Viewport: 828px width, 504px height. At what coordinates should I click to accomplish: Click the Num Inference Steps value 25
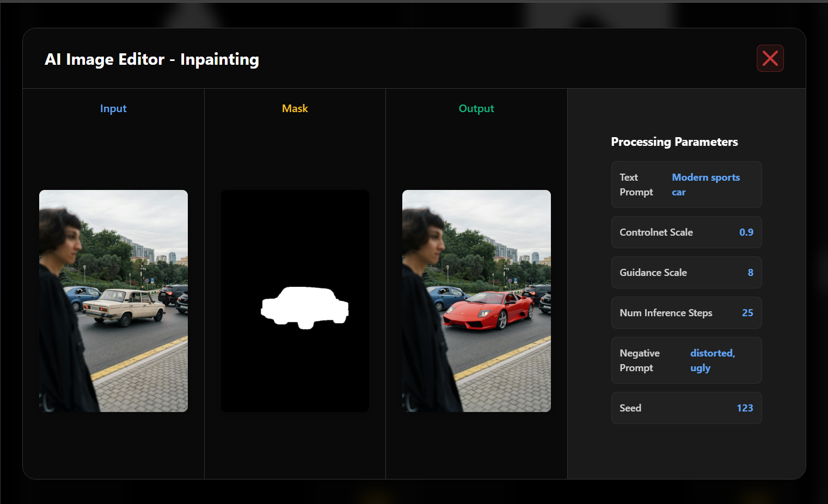pos(747,313)
